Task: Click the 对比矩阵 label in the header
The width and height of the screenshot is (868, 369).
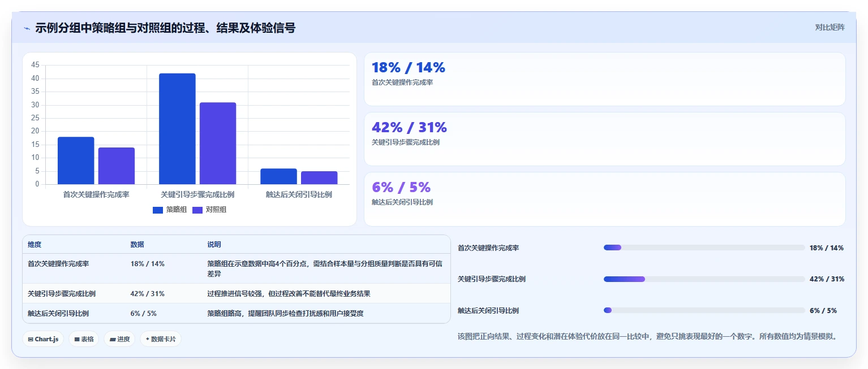Action: coord(830,27)
